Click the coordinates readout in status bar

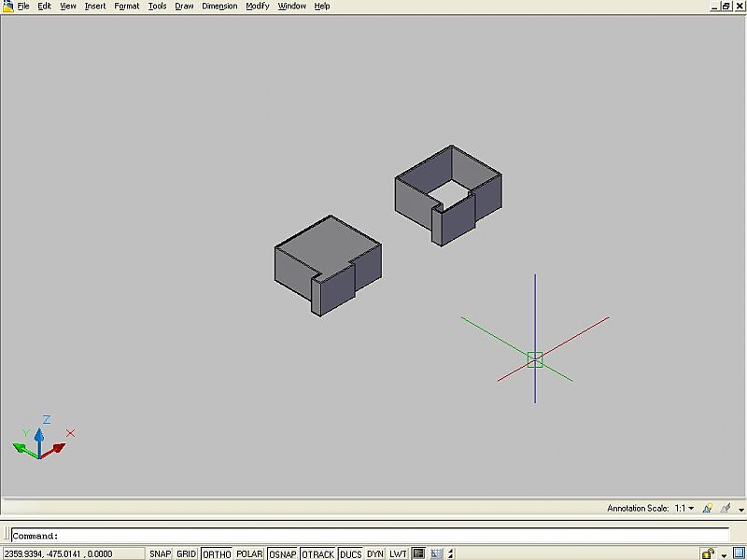[58, 553]
